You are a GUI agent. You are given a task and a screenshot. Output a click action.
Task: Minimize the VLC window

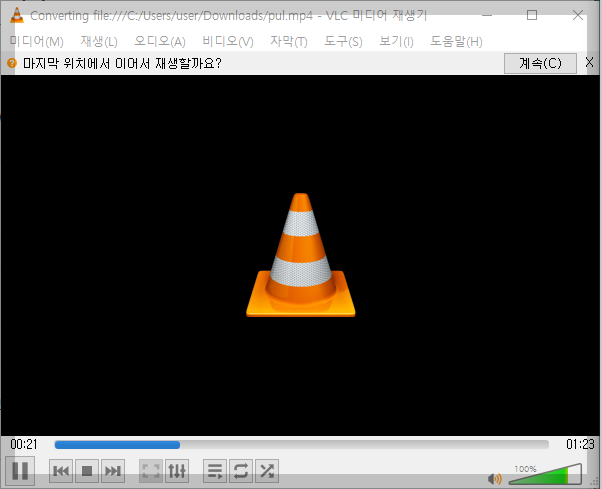487,15
